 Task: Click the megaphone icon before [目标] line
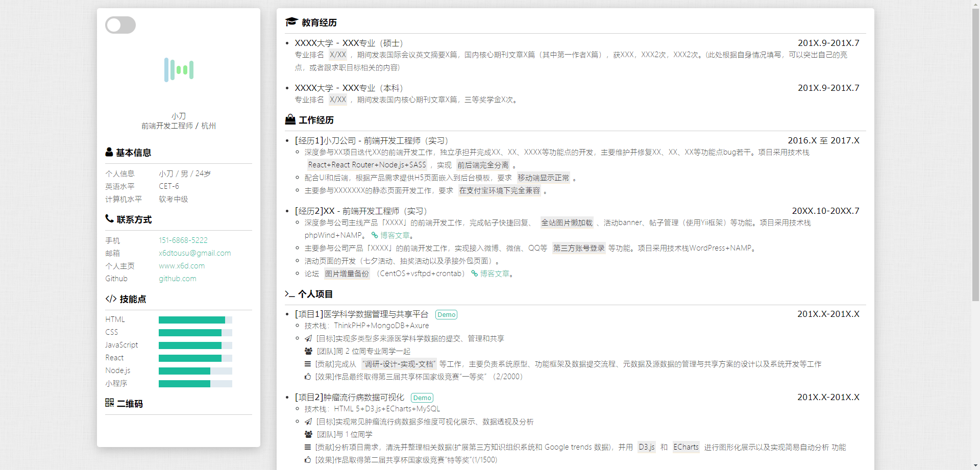(x=308, y=338)
